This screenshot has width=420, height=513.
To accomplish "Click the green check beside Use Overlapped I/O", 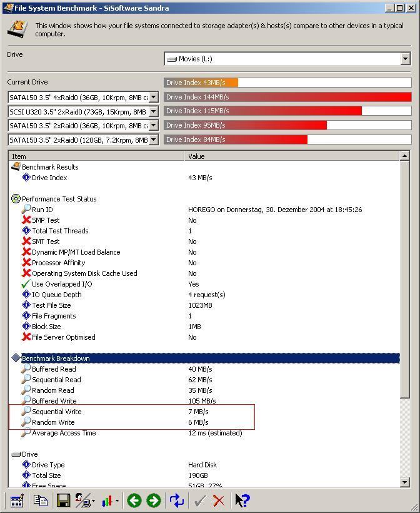I will (x=26, y=283).
